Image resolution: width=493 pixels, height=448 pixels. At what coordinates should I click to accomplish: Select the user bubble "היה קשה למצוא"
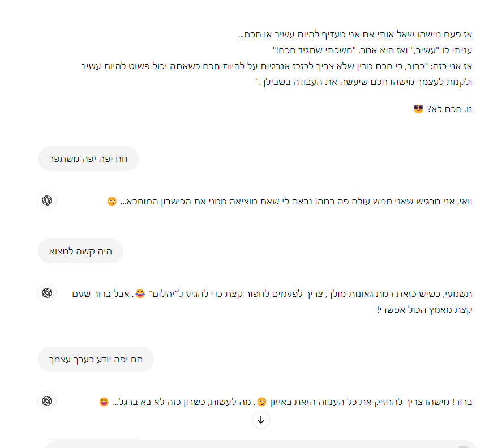click(80, 251)
